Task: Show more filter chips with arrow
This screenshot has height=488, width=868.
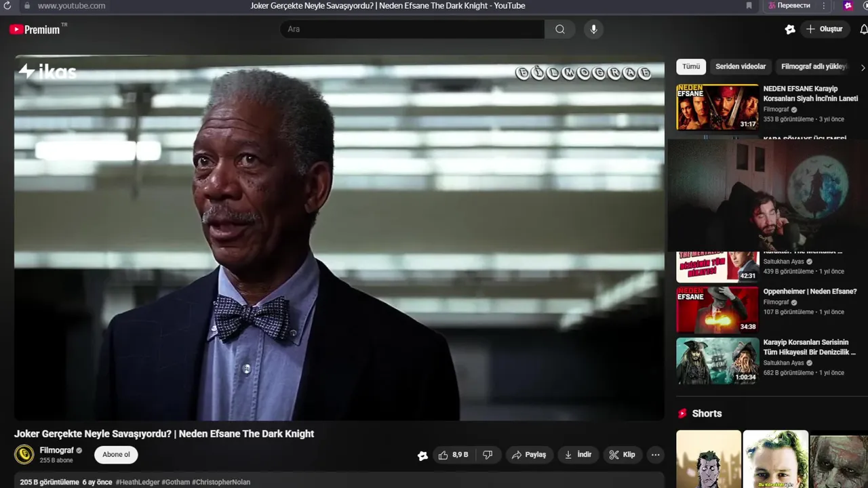Action: 863,67
